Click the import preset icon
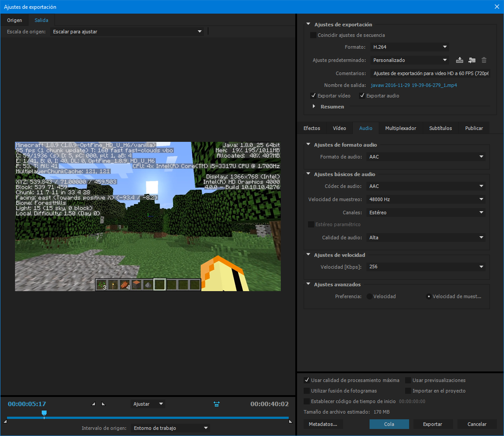 coord(472,60)
